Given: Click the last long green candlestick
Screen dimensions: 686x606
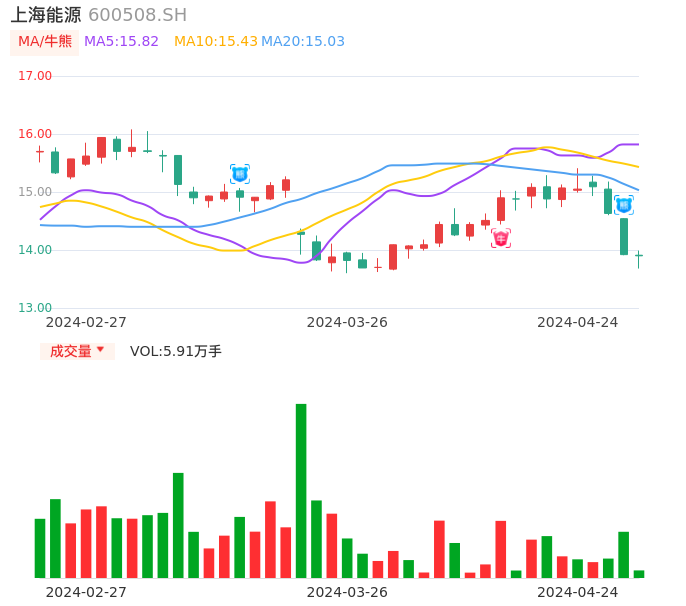Looking at the screenshot, I should point(624,236).
